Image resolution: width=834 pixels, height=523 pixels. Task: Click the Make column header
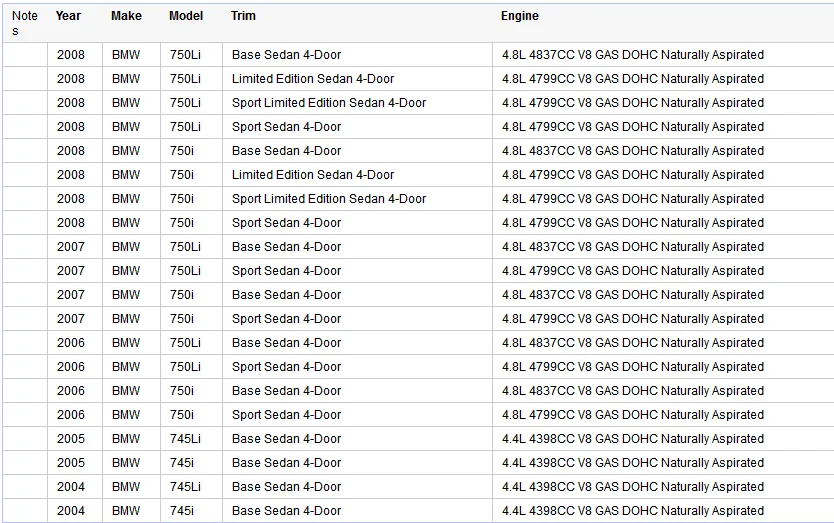[126, 16]
